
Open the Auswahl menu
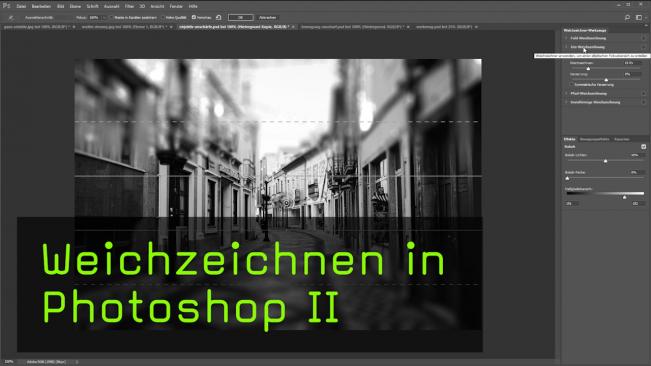tap(111, 6)
